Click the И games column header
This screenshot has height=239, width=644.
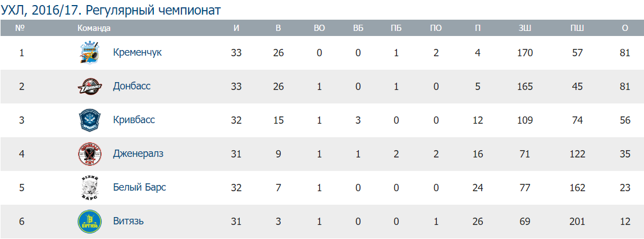[x=236, y=28]
